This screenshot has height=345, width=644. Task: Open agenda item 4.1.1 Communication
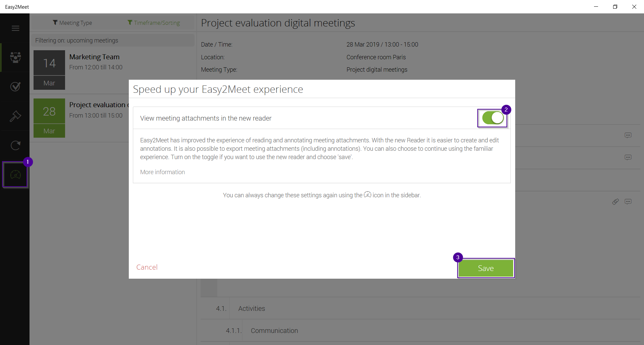[274, 331]
